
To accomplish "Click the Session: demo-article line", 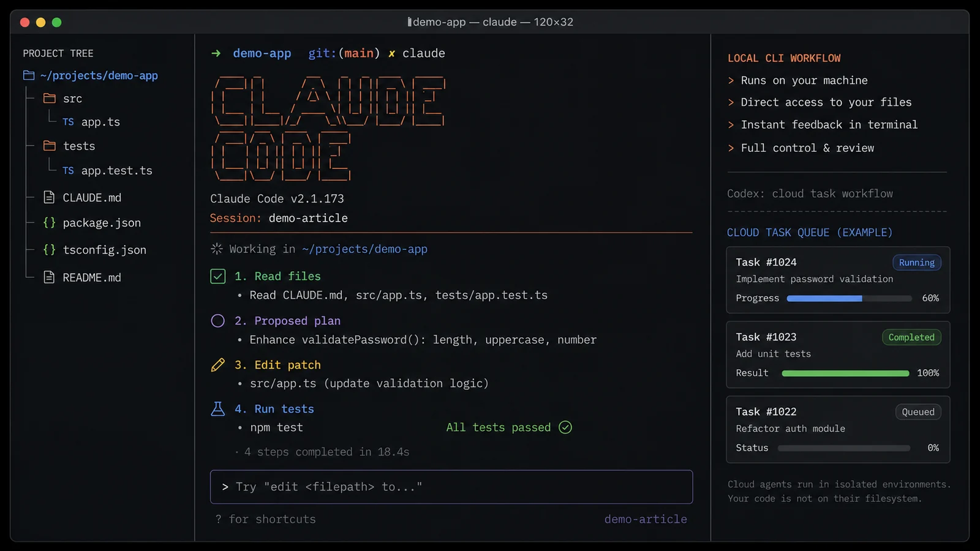I will 279,218.
